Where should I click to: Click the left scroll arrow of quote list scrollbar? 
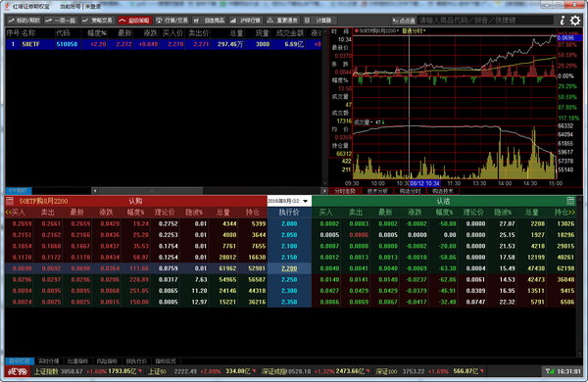click(x=95, y=191)
